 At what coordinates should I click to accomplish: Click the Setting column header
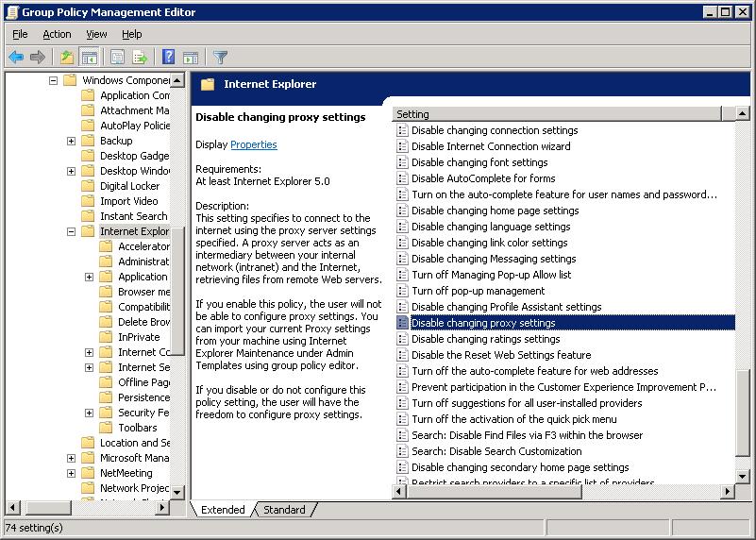(x=557, y=114)
